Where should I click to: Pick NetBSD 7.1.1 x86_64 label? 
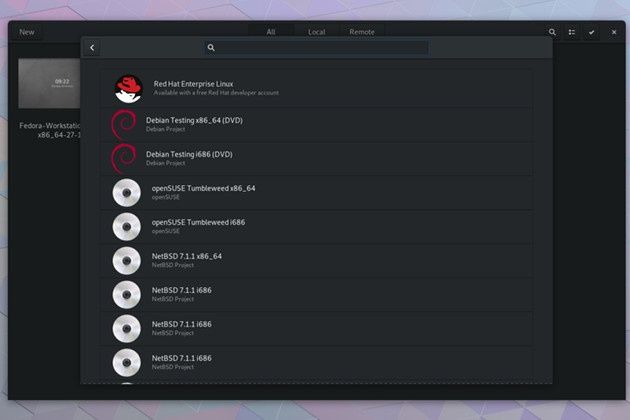(186, 256)
